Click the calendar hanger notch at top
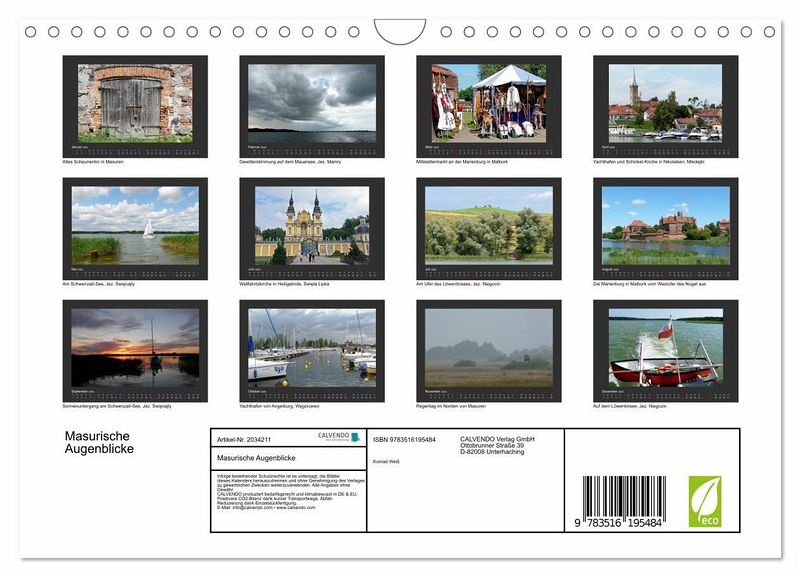 tap(399, 31)
